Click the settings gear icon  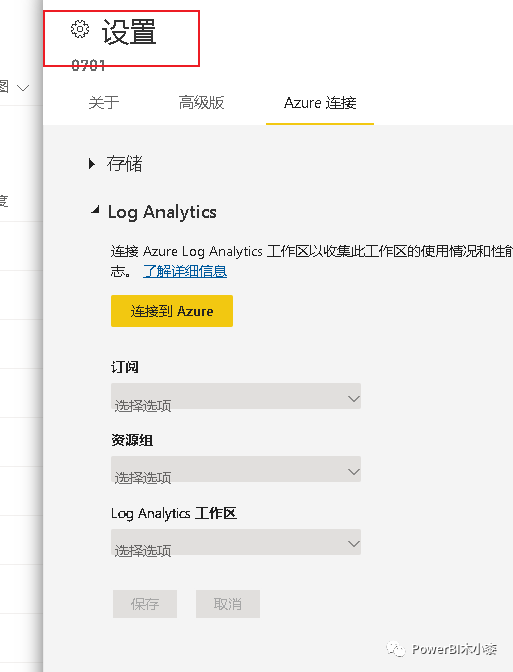pyautogui.click(x=80, y=29)
